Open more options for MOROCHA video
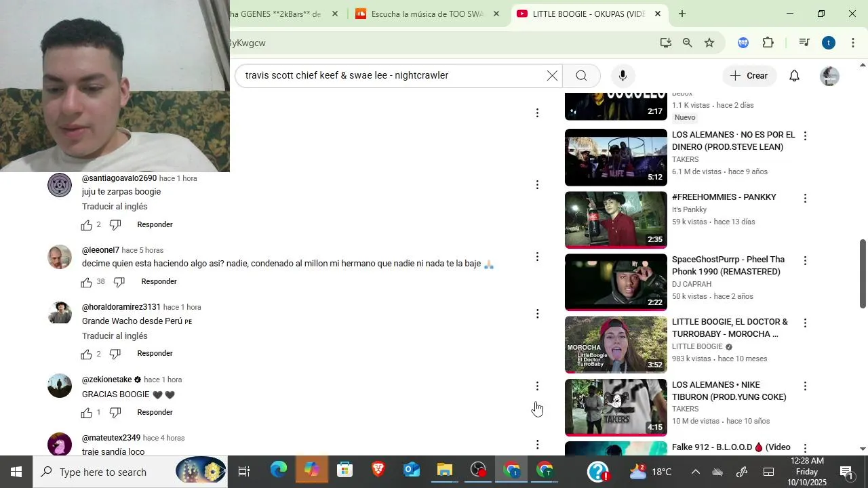 [x=805, y=323]
